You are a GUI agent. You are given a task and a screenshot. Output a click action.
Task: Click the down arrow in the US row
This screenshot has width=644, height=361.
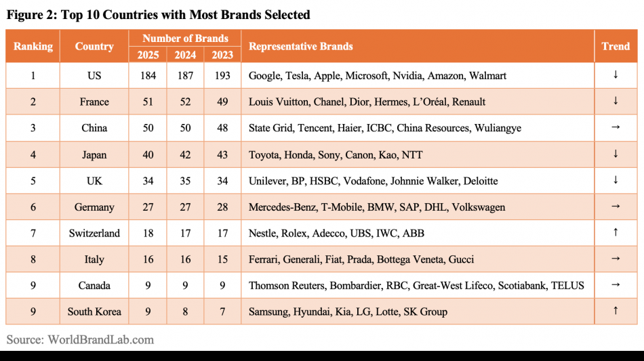[616, 75]
